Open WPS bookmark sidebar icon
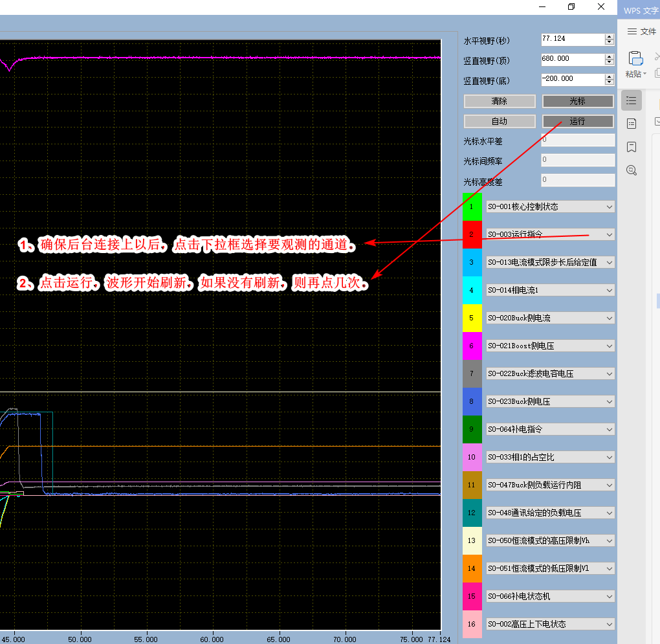The height and width of the screenshot is (644, 660). 632,147
